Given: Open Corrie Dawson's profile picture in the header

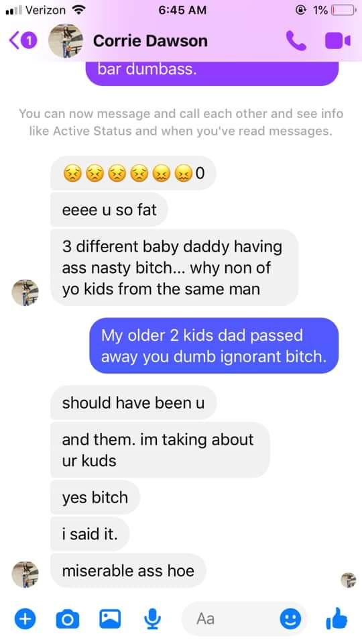Looking at the screenshot, I should pos(66,41).
